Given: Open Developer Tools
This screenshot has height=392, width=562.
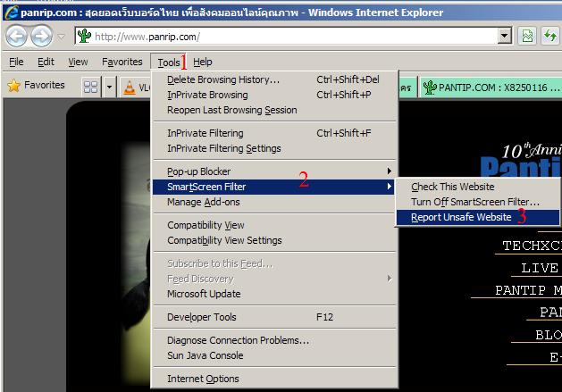Looking at the screenshot, I should [x=274, y=317].
